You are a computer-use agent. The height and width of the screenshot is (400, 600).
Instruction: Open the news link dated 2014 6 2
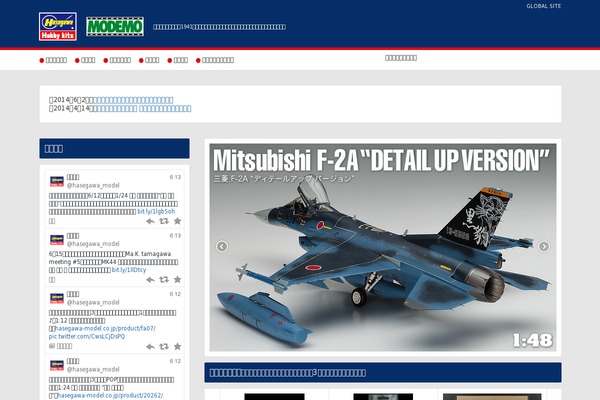pos(133,100)
